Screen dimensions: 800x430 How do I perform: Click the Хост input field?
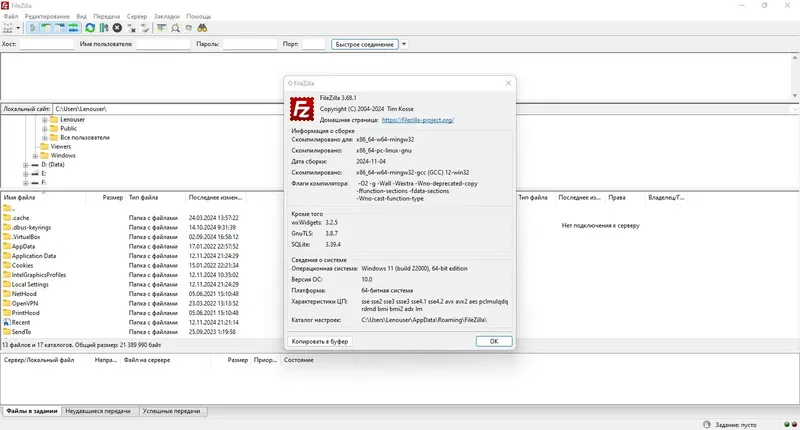(x=46, y=44)
